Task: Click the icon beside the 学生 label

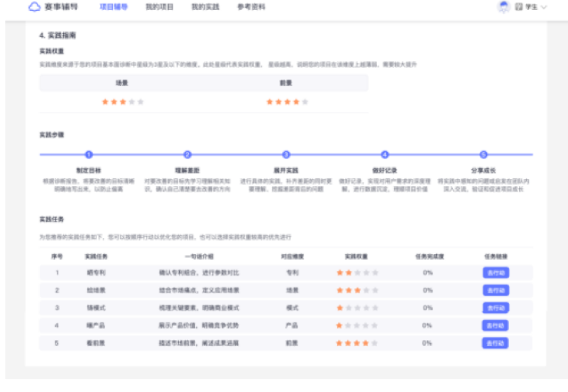Action: (x=519, y=7)
